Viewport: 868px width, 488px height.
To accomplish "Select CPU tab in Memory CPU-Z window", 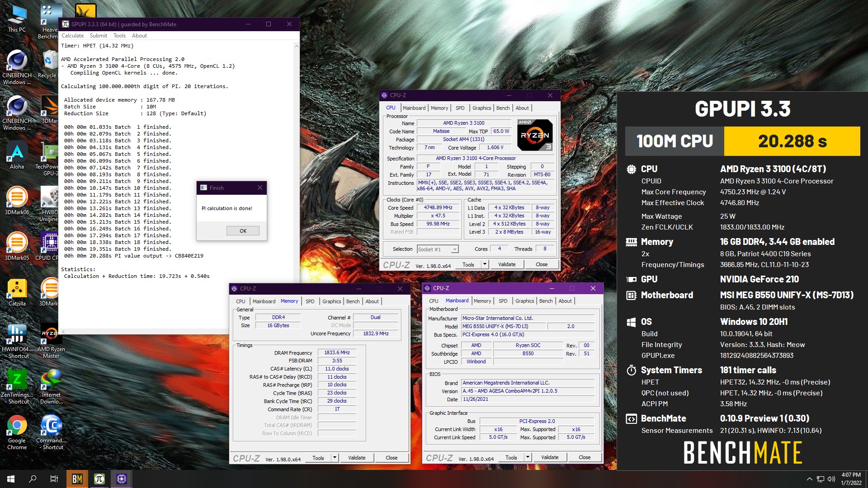I will [x=241, y=301].
